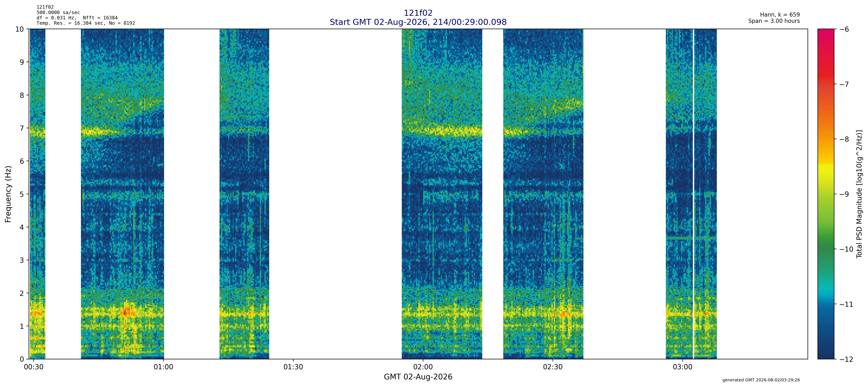Click the PSD magnitude color scale bar
This screenshot has width=868, height=387.
(826, 194)
